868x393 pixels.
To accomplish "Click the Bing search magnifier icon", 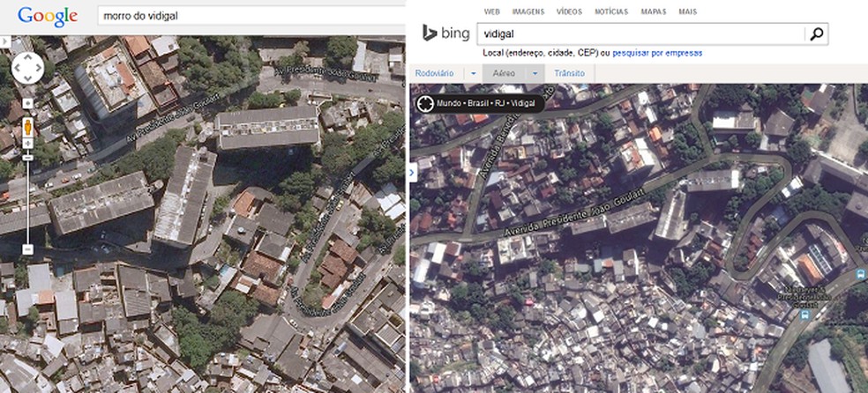I will (817, 34).
